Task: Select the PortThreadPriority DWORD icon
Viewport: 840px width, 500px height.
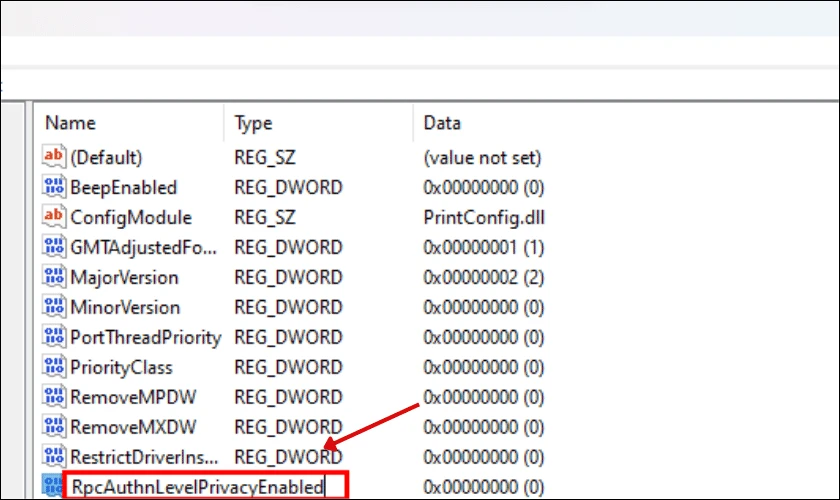Action: click(x=54, y=337)
